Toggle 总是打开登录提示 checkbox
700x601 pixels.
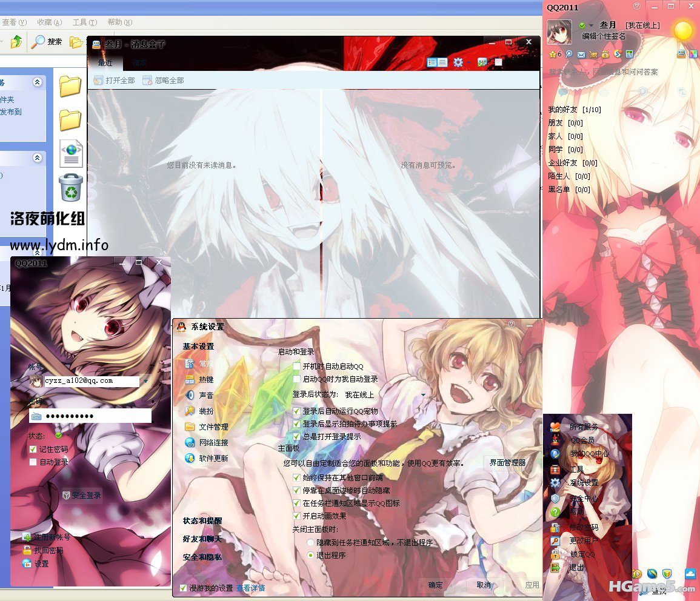pyautogui.click(x=296, y=436)
